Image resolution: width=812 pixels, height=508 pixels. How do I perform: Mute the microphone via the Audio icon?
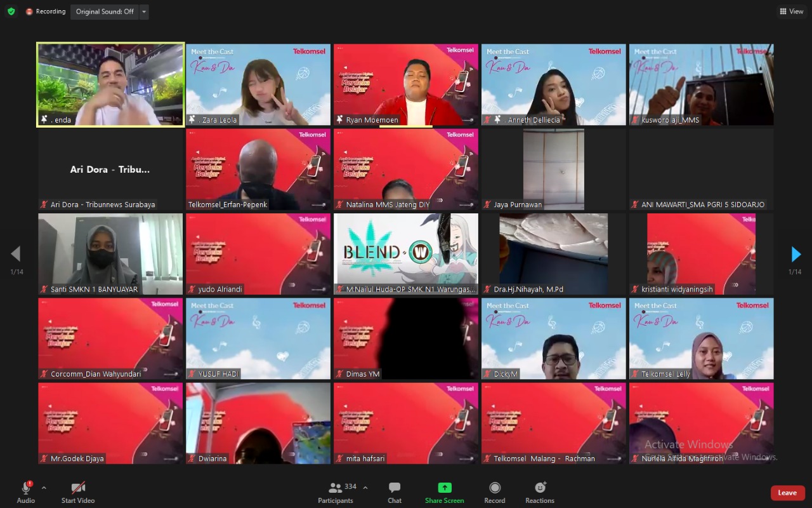point(25,489)
